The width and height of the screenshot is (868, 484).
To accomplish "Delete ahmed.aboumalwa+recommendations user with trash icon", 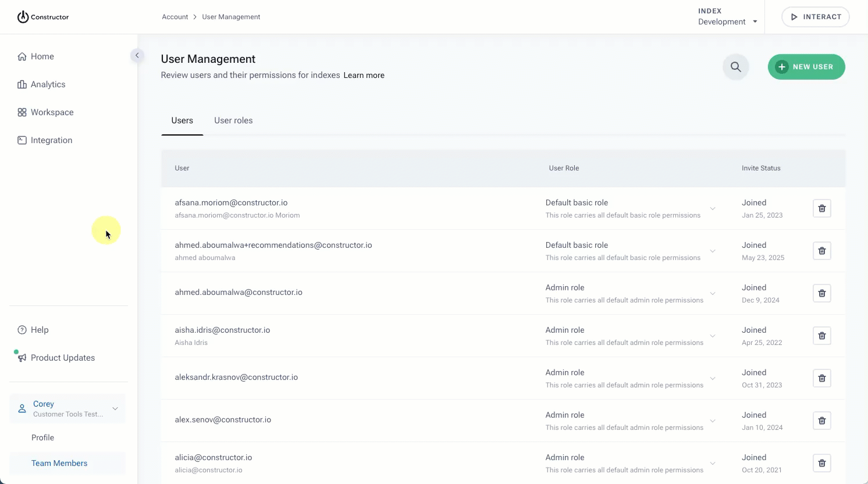I will coord(822,251).
